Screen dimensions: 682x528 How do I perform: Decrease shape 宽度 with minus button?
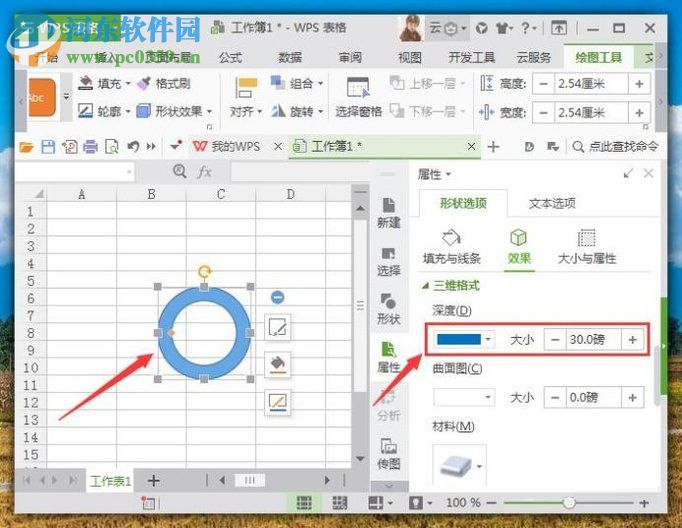tap(543, 113)
